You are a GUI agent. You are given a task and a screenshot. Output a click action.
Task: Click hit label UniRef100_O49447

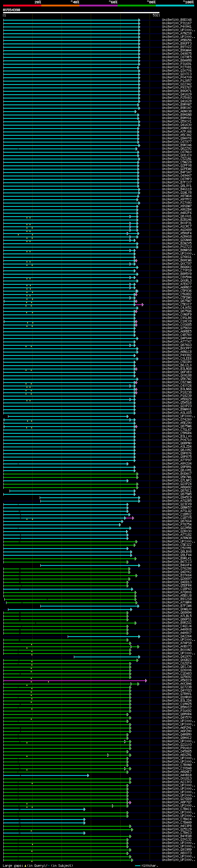click(x=177, y=176)
